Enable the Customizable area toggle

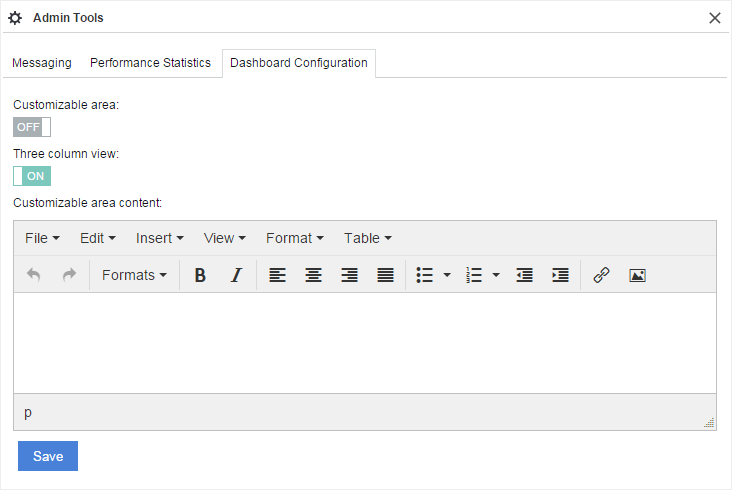coord(32,127)
